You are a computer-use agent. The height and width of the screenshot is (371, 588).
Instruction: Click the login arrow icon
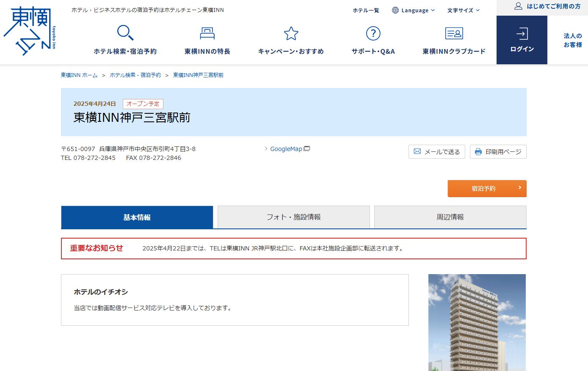[522, 34]
